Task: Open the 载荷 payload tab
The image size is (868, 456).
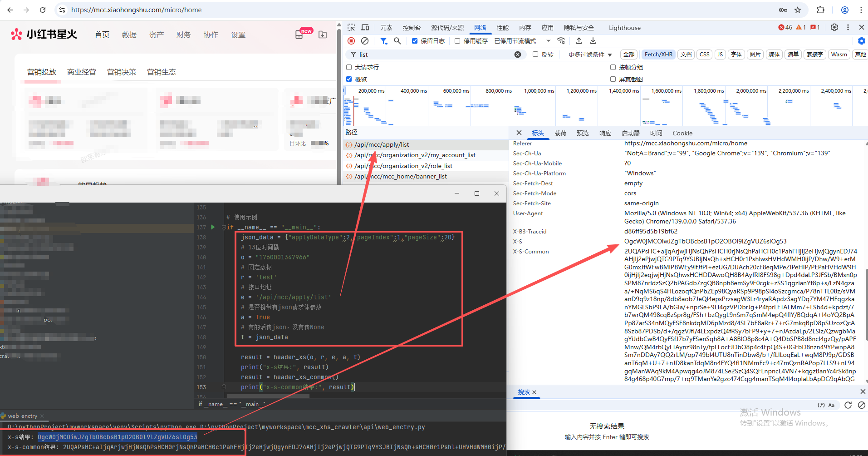Action: (x=560, y=133)
